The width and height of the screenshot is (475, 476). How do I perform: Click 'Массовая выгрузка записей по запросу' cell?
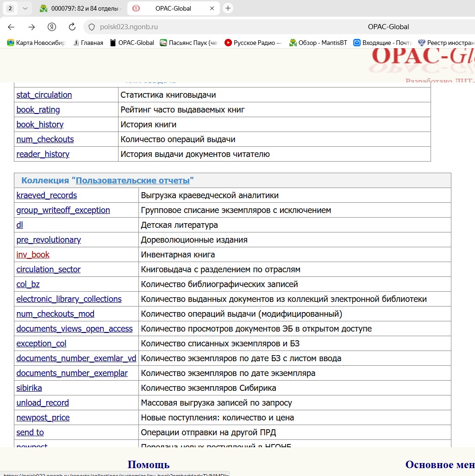[x=295, y=403]
